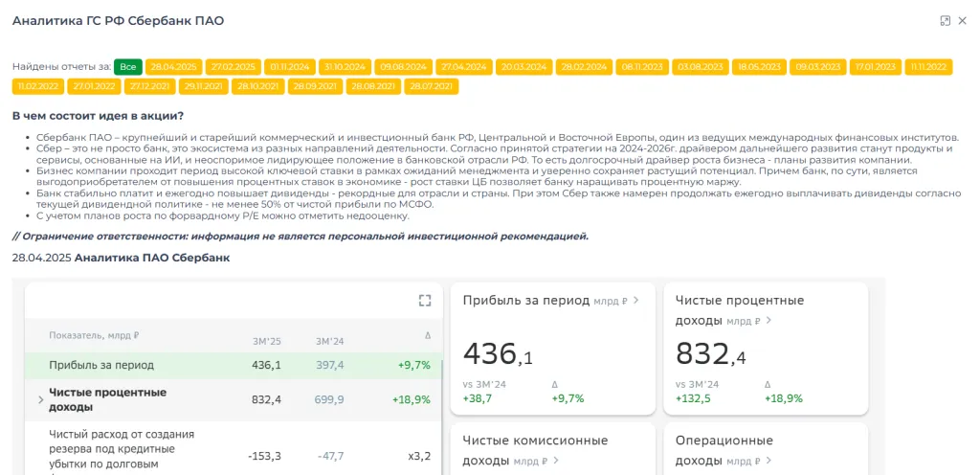Open Операционные доходы card chevron
The width and height of the screenshot is (980, 475).
768,462
